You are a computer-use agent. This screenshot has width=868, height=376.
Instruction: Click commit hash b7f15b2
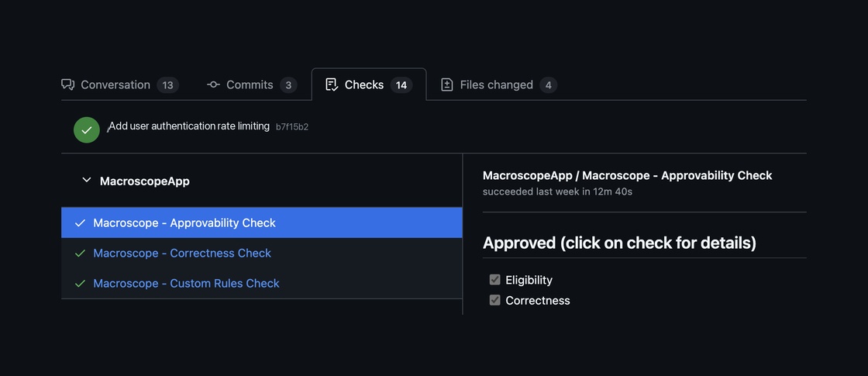click(292, 127)
